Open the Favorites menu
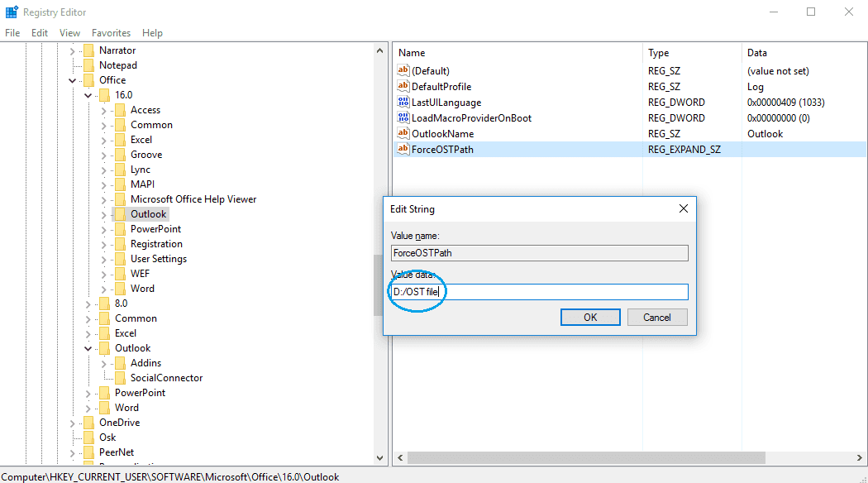Viewport: 868px width, 483px height. [112, 33]
